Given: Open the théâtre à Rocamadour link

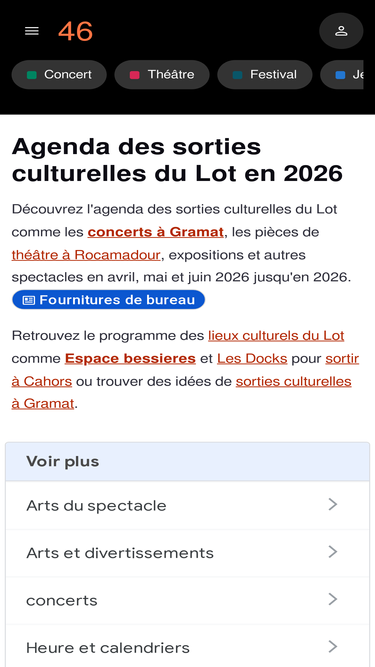Looking at the screenshot, I should 86,255.
